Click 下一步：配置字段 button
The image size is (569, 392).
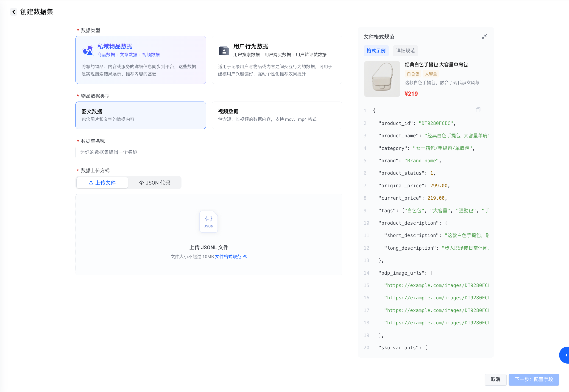point(534,379)
